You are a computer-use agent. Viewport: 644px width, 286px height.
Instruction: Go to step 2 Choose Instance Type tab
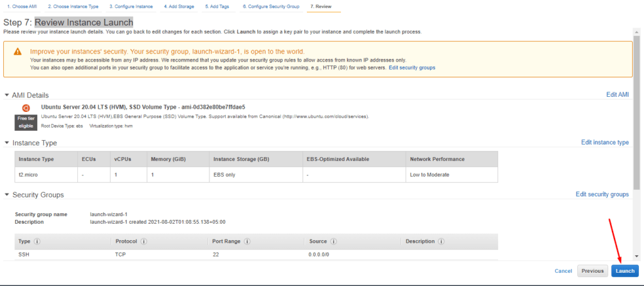pos(73,7)
